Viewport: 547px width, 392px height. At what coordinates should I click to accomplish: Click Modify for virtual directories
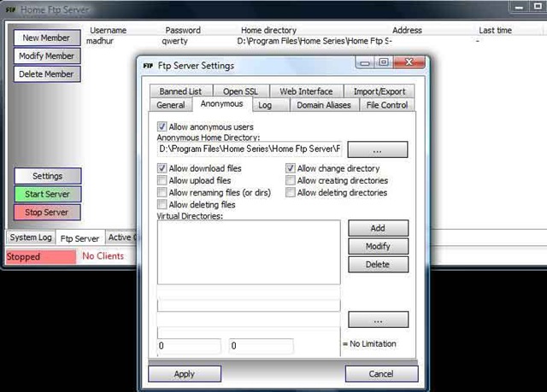pyautogui.click(x=378, y=246)
